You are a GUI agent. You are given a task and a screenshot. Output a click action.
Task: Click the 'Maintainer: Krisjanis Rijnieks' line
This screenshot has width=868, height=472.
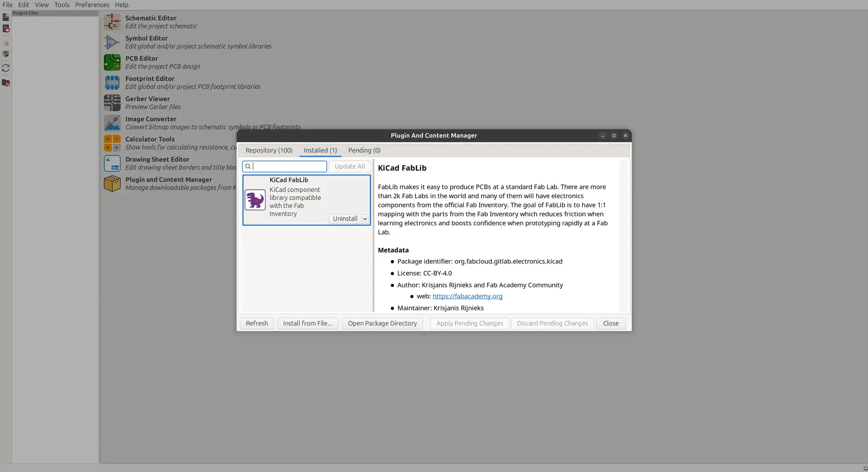point(440,308)
